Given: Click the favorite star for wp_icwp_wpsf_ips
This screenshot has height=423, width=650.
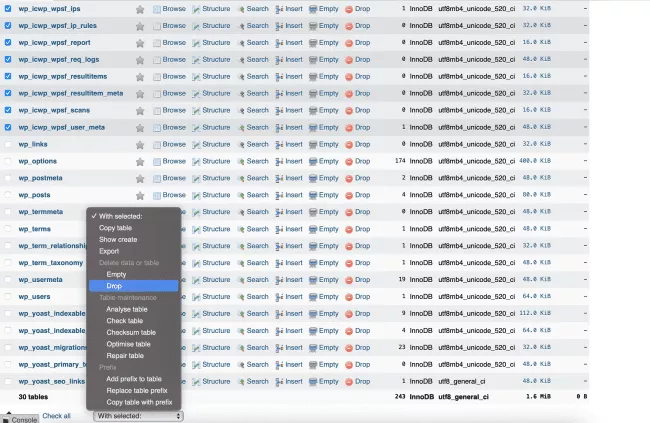Looking at the screenshot, I should coord(140,9).
